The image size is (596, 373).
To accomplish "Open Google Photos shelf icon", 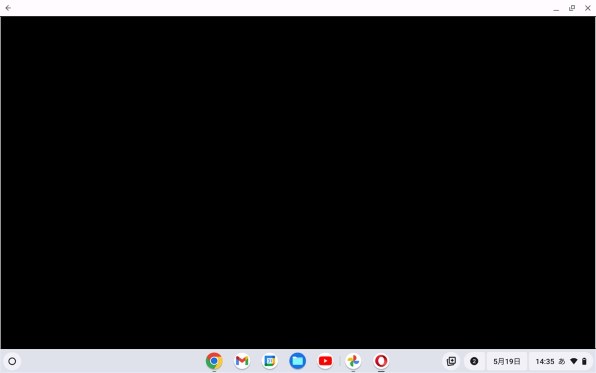I will pos(353,361).
